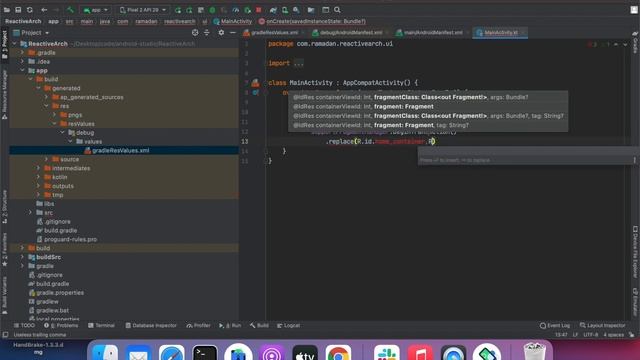Select the MainActivity.kt editor tab
The width and height of the screenshot is (640, 360).
[x=500, y=33]
